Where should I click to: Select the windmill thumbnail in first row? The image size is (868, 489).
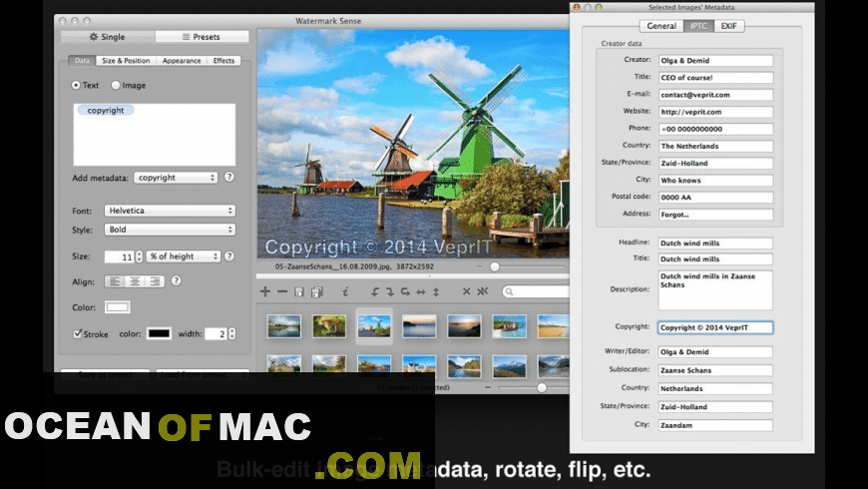click(374, 326)
